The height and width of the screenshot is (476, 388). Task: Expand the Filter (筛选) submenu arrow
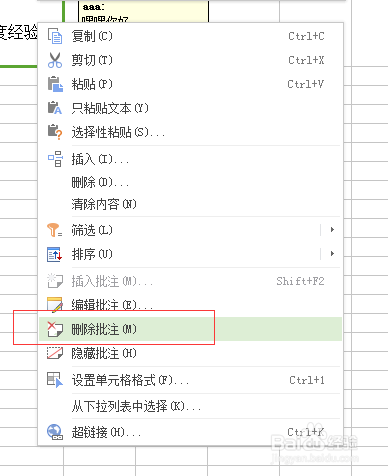(332, 230)
